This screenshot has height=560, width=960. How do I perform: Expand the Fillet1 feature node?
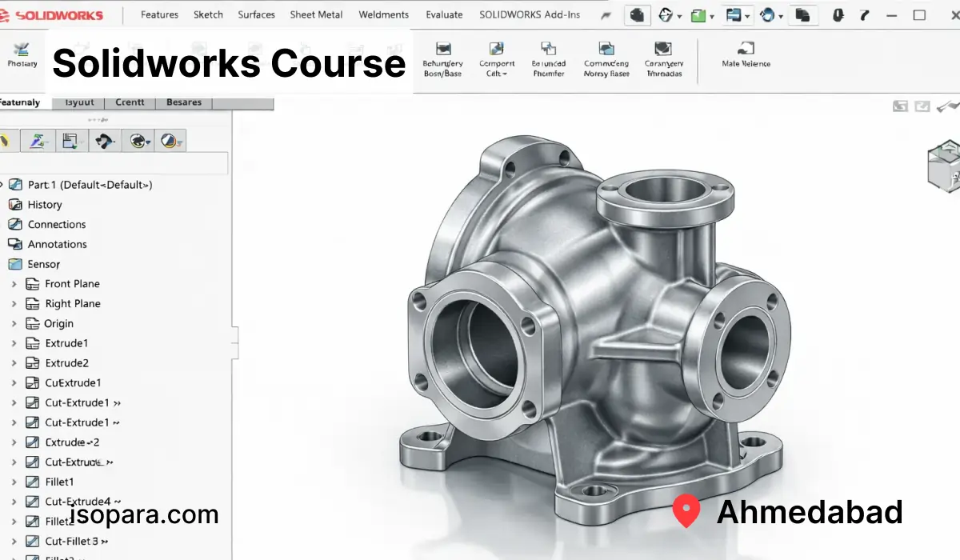point(14,482)
